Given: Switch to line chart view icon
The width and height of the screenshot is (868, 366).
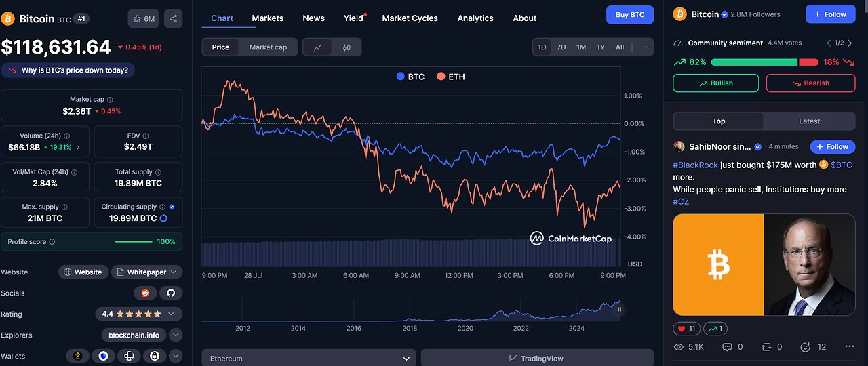Looking at the screenshot, I should tap(317, 47).
